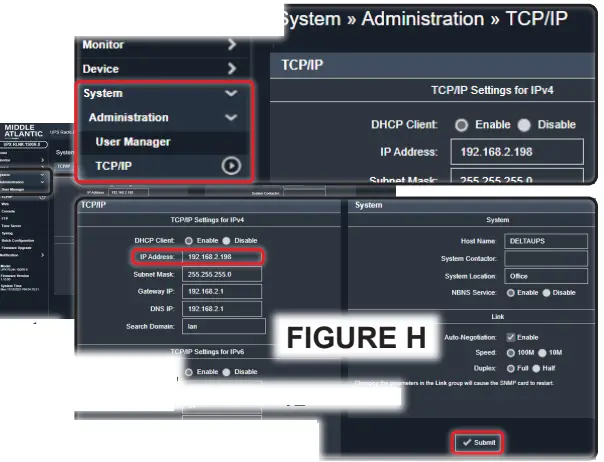Image resolution: width=604 pixels, height=462 pixels.
Task: Click the Middle Atlantic logo in small sidebar
Action: tap(23, 131)
